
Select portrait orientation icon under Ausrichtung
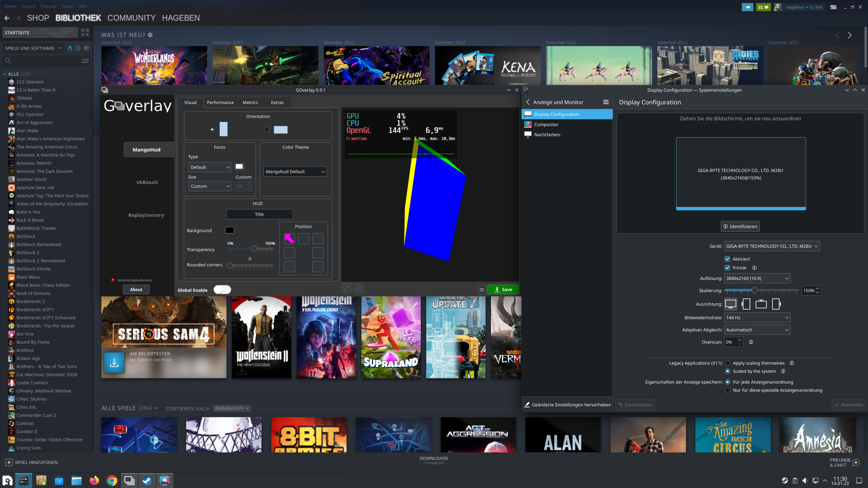click(x=746, y=304)
